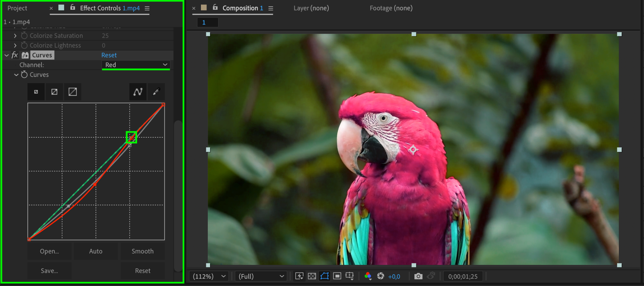644x286 pixels.
Task: Set the curves graph to largest size
Action: [73, 92]
